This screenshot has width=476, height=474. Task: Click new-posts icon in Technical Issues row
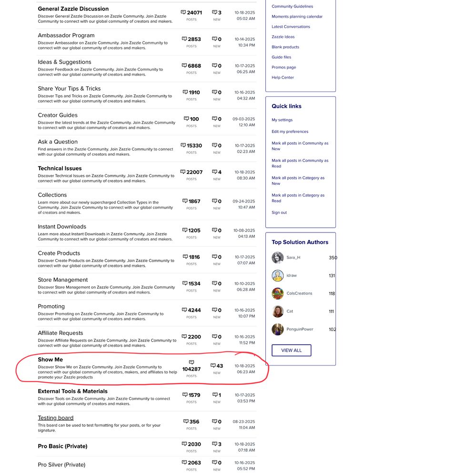pos(214,172)
